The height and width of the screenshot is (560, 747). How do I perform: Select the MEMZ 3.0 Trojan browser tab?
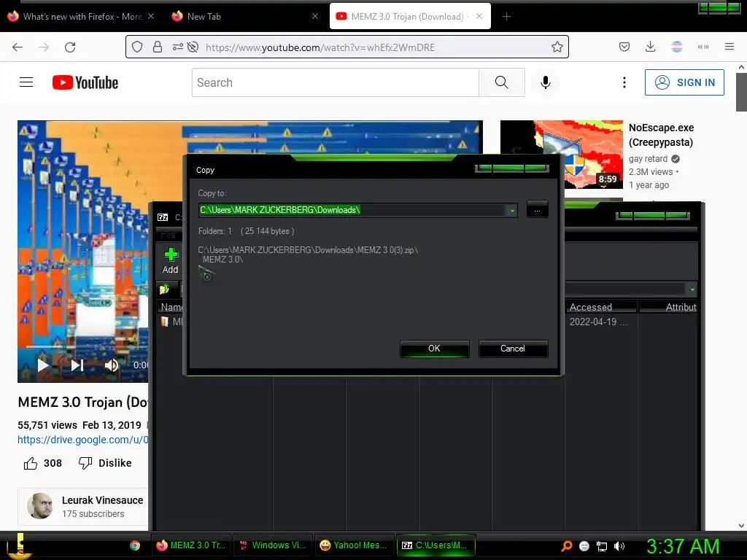coord(410,17)
